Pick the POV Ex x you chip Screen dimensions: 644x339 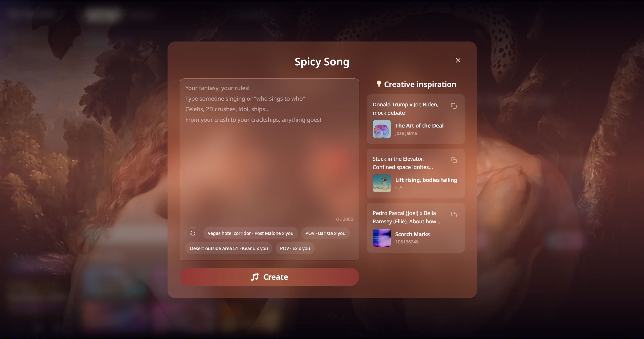coord(295,248)
